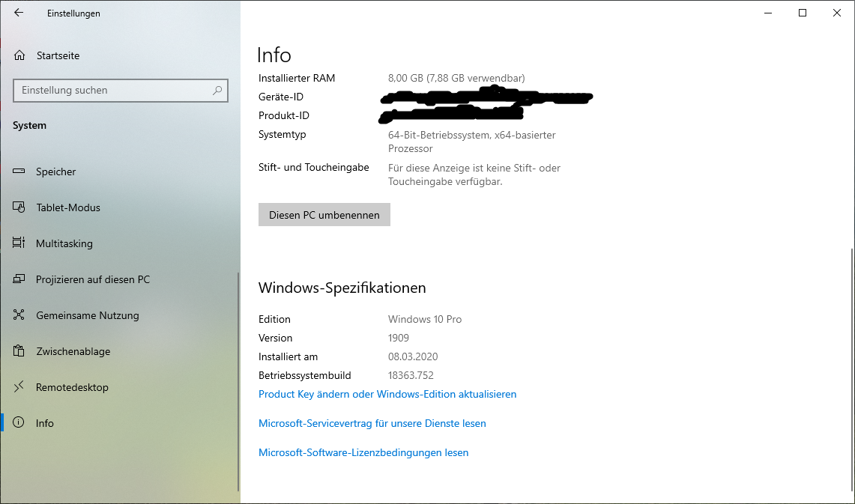The height and width of the screenshot is (504, 855).
Task: Click the main content vertical scrollbar
Action: coord(852,371)
